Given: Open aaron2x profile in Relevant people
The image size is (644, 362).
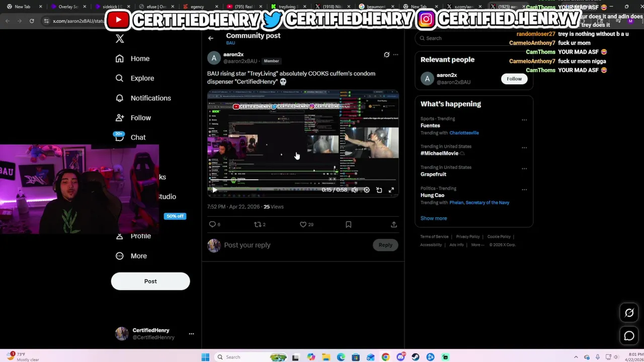Looking at the screenshot, I should coord(446,75).
